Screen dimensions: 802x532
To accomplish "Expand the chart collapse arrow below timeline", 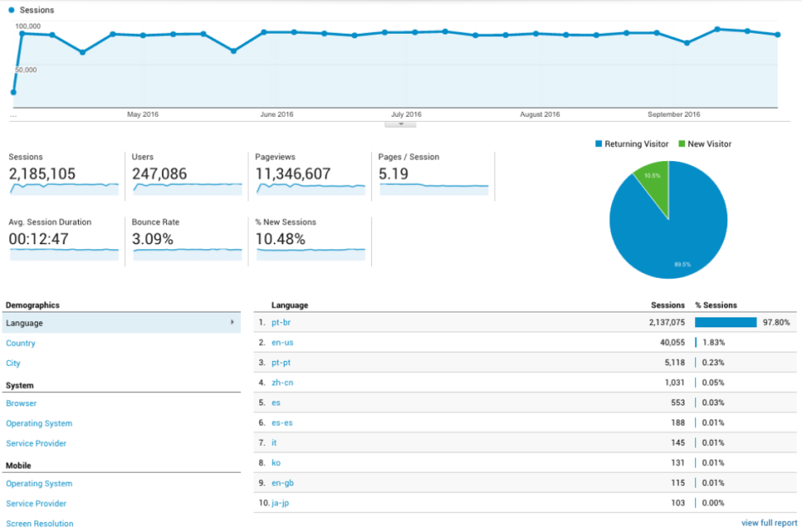I will [x=401, y=124].
